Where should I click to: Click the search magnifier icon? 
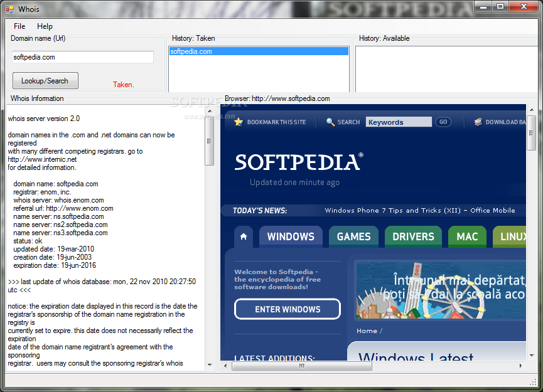click(330, 122)
